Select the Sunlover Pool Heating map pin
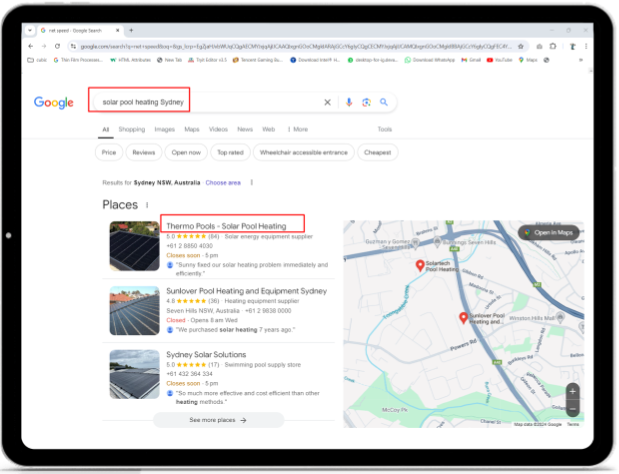 [x=463, y=318]
